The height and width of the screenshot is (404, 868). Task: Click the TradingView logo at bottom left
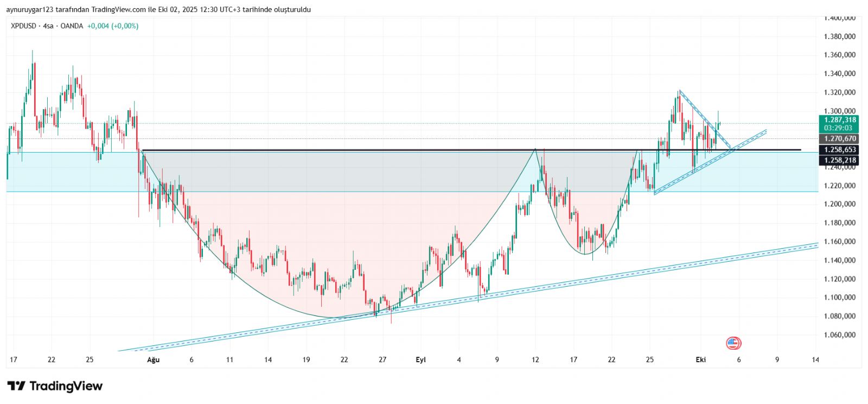(55, 386)
